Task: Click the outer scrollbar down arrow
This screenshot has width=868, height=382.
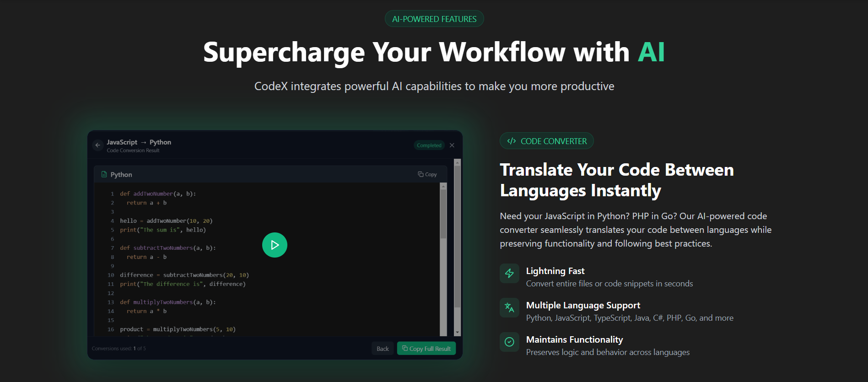Action: click(x=457, y=333)
